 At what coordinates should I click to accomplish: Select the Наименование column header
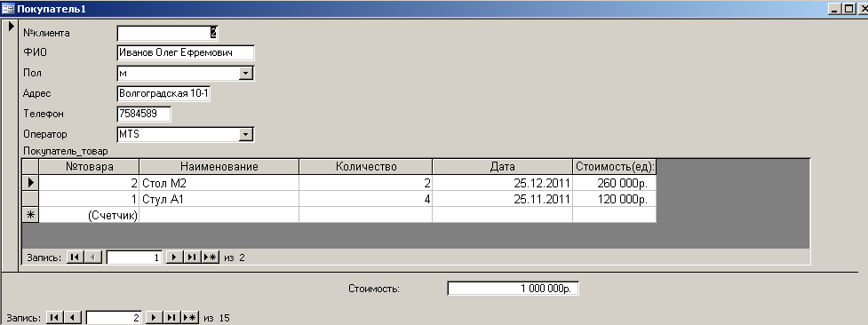click(219, 166)
